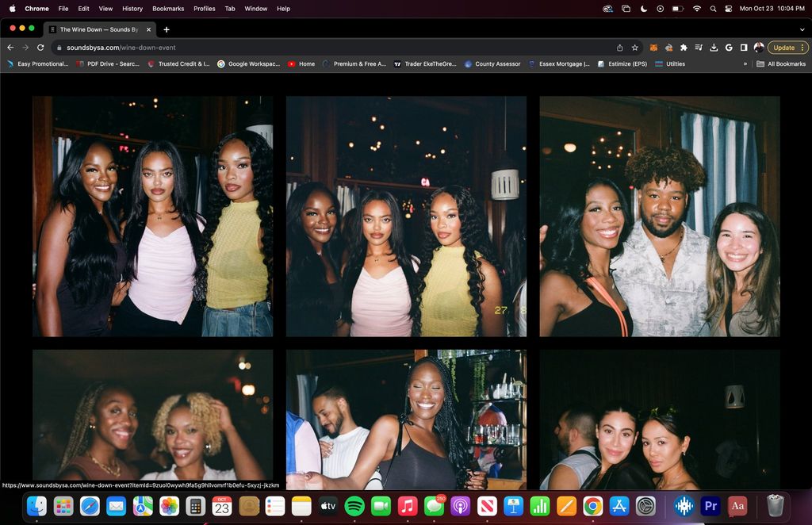Image resolution: width=812 pixels, height=525 pixels.
Task: Open the photo of three people with striped curtain
Action: click(x=660, y=217)
